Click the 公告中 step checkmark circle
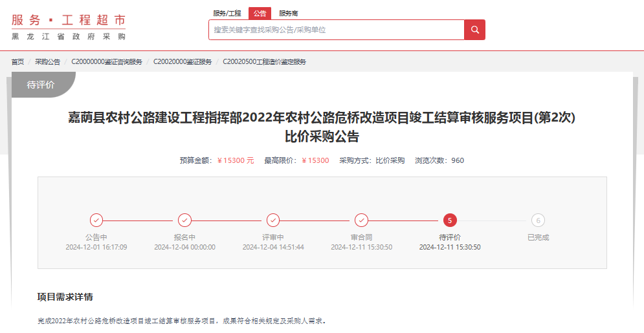 pos(96,220)
